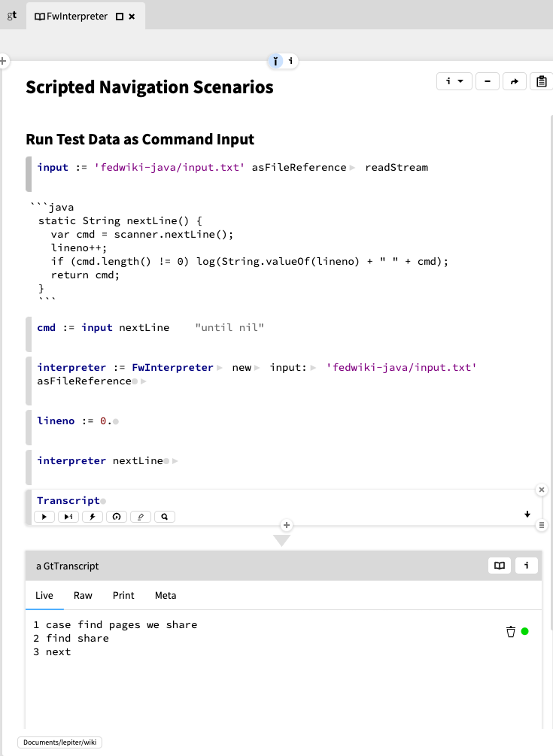The width and height of the screenshot is (553, 756).
Task: Close the Transcript snippet with X circle
Action: pos(542,490)
